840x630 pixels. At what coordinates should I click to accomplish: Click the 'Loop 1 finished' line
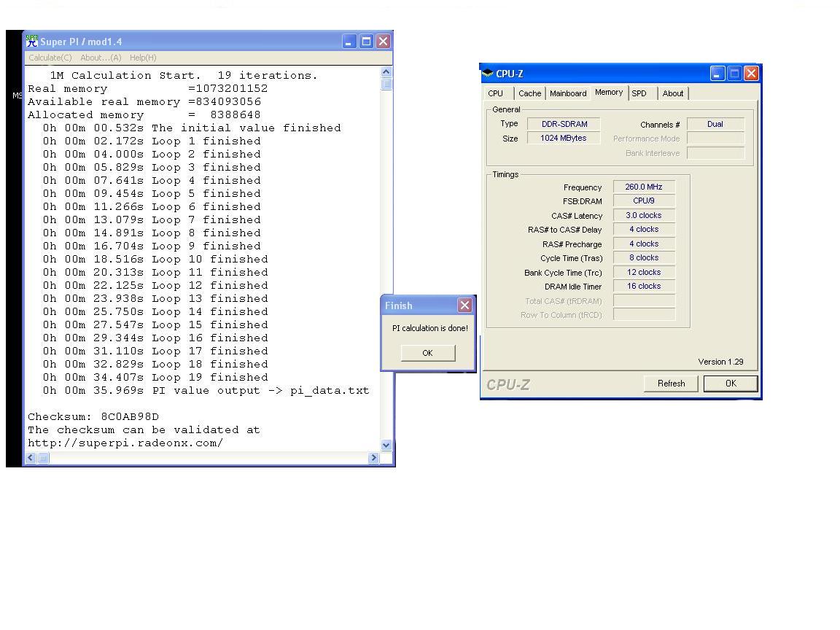[152, 141]
